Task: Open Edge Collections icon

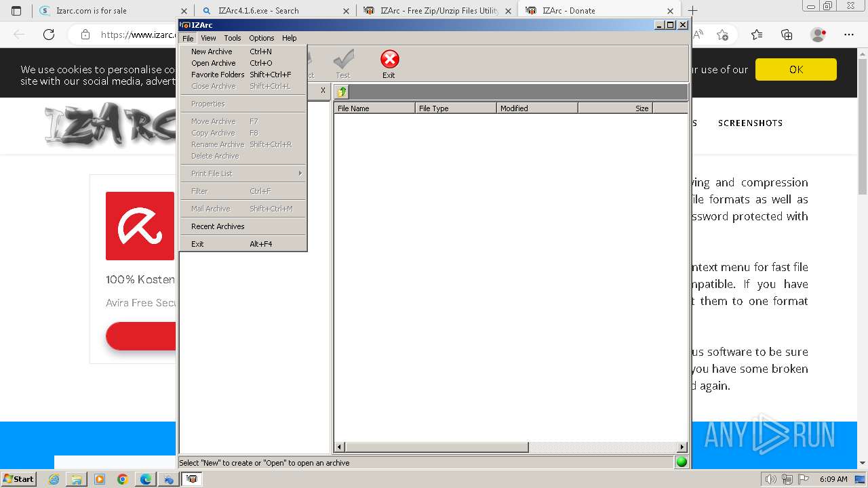Action: point(787,35)
